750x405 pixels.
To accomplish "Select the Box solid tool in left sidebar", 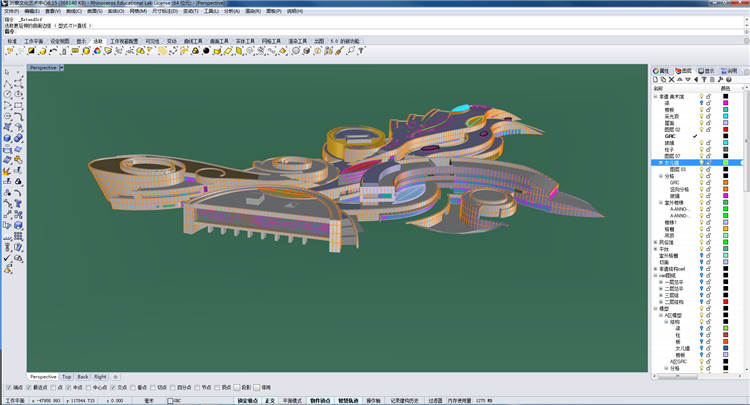I will point(7,138).
